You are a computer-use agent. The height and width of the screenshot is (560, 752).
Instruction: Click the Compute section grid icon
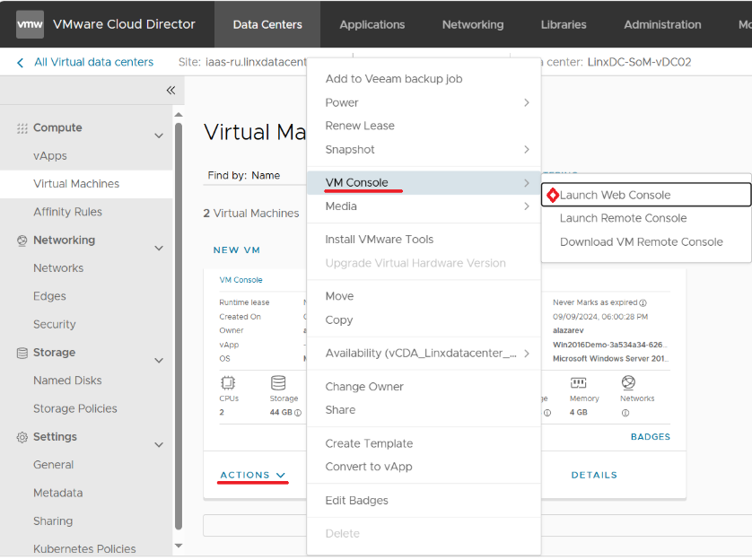tap(22, 128)
